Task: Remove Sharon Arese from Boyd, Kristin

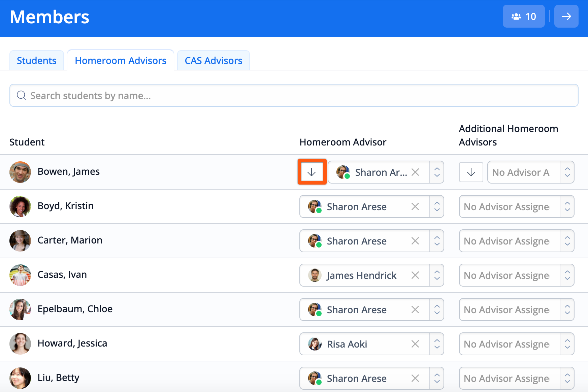Action: tap(415, 206)
